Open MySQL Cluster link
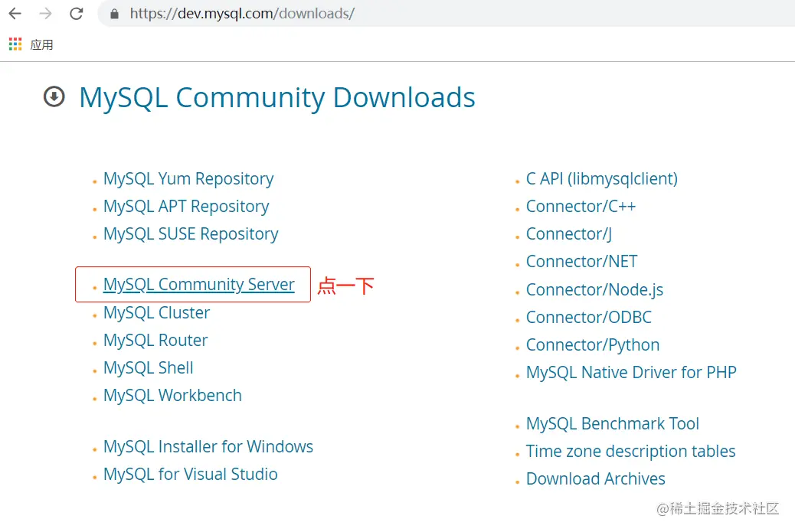This screenshot has height=532, width=795. [x=157, y=312]
